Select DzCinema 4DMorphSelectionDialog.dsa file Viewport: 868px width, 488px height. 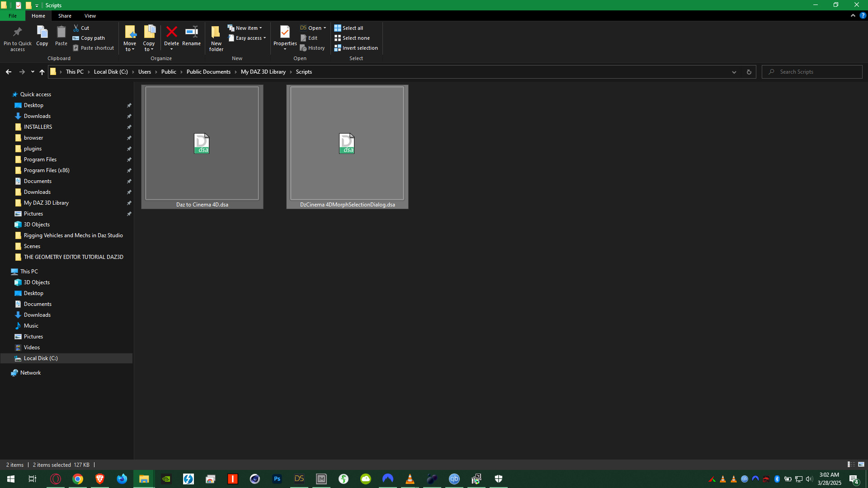[x=347, y=147]
